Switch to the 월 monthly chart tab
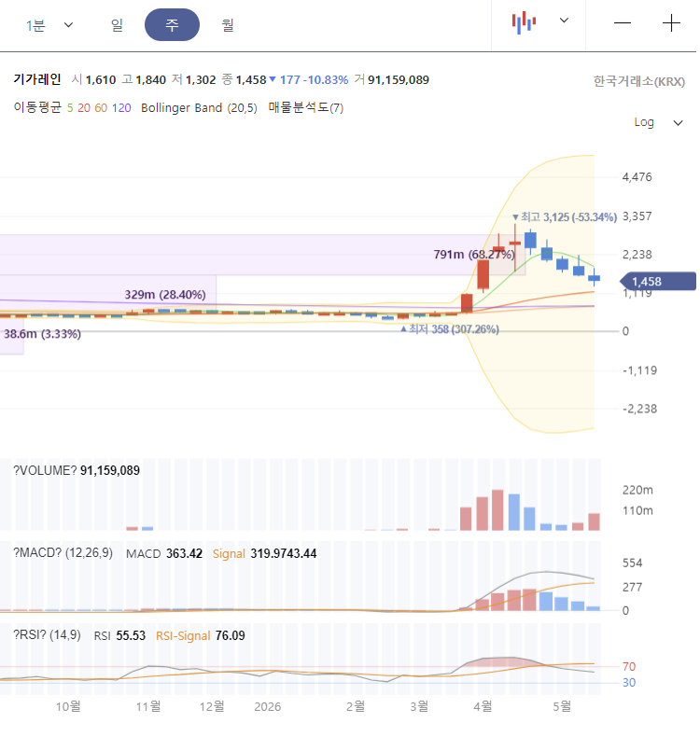The image size is (700, 737). [x=228, y=25]
